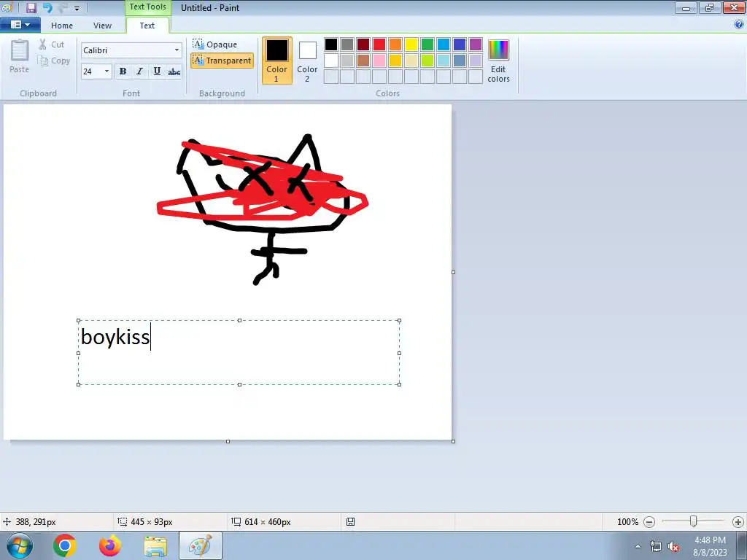Click the Paint taskbar button

coord(201,545)
